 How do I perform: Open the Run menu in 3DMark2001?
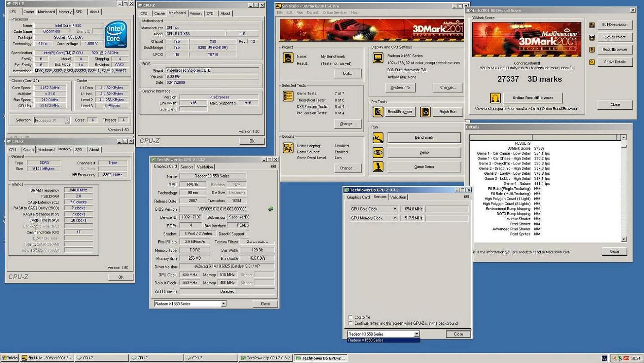300,12
